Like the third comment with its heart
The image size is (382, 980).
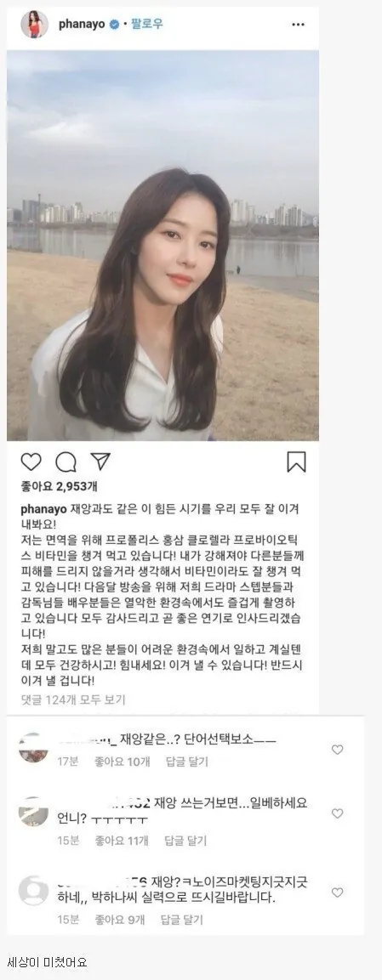337,892
